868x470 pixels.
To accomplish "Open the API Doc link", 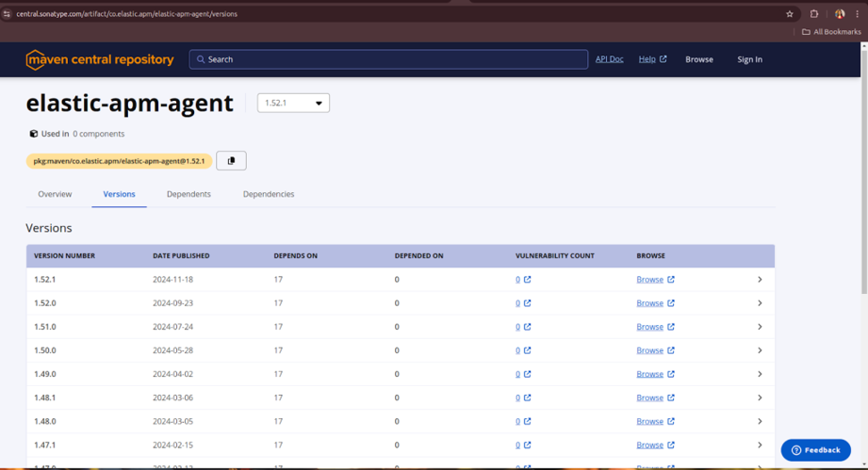I will coord(609,59).
